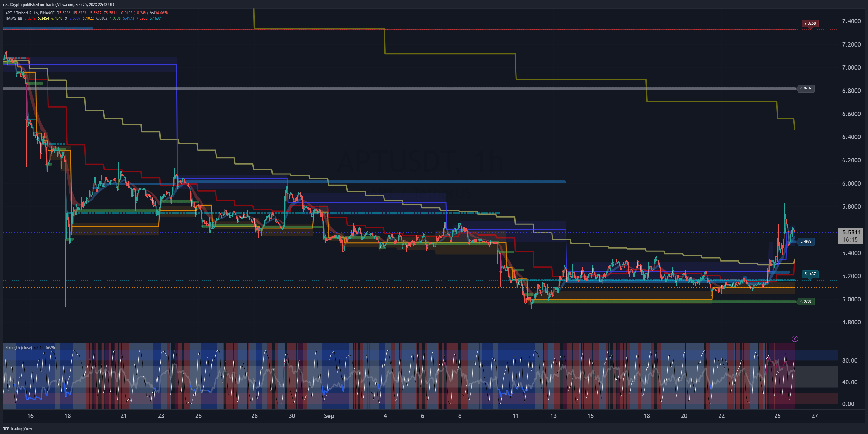Click the olive 6.4640 value in HA-MS_BB legend
868x434 pixels.
click(x=57, y=18)
